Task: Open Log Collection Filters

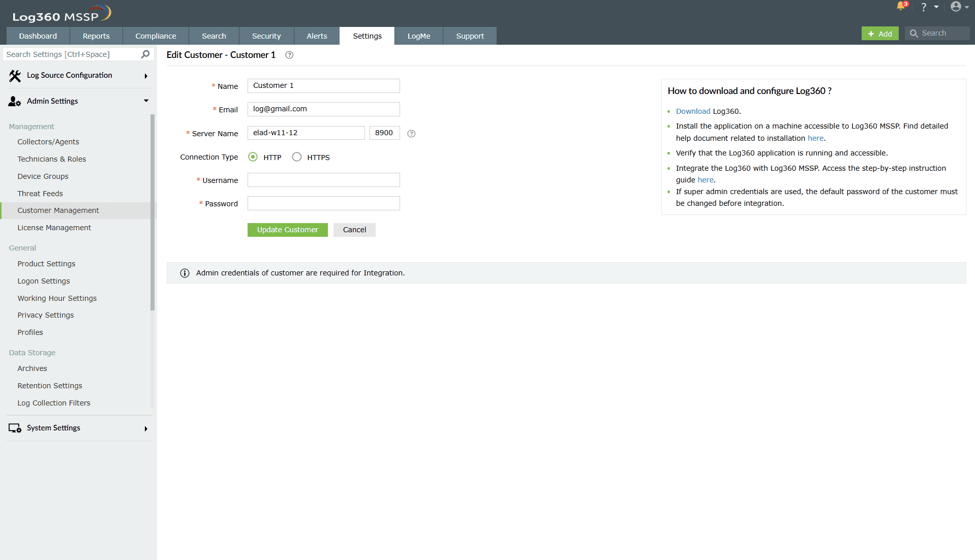Action: tap(54, 403)
